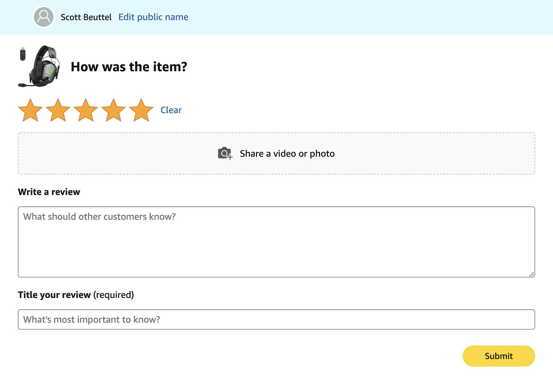The width and height of the screenshot is (553, 392).
Task: Click the How was the item heading
Action: [129, 67]
